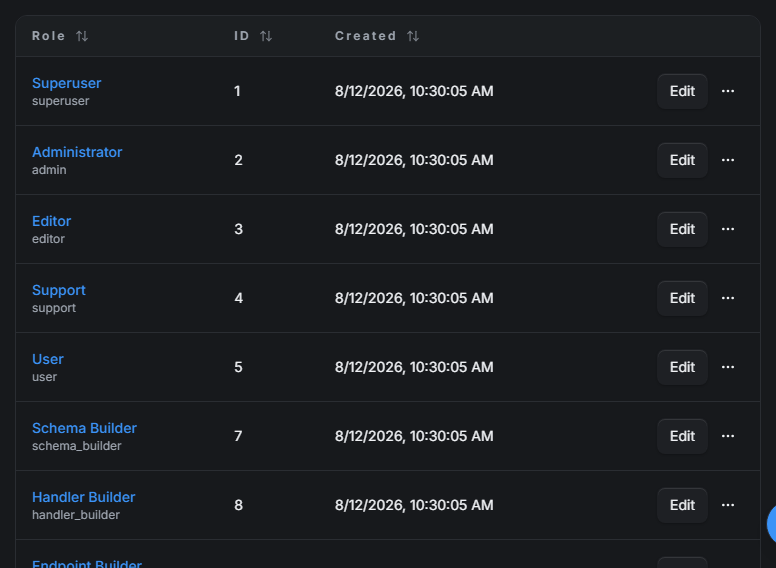This screenshot has height=568, width=776.
Task: Open the Schema Builder role link
Action: tap(84, 428)
